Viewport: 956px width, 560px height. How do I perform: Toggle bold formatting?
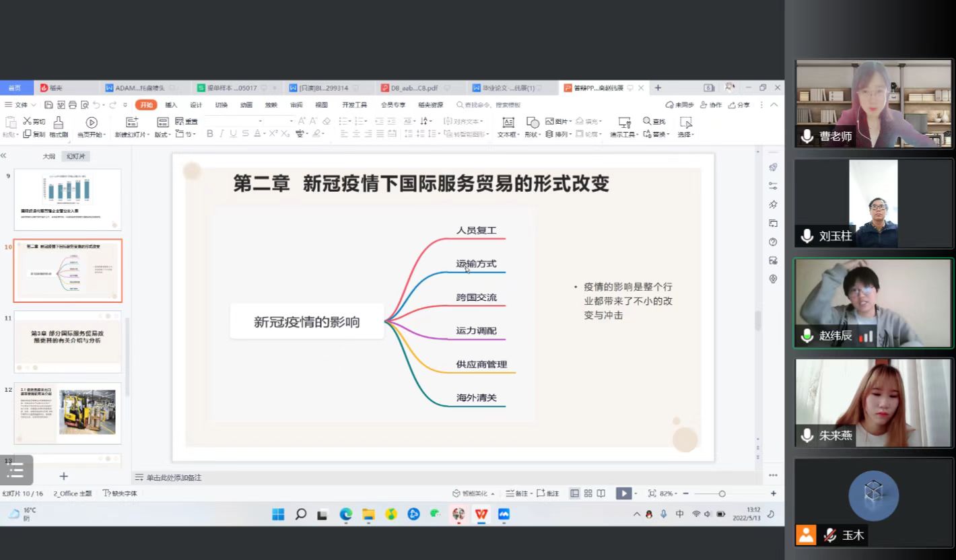(x=210, y=134)
